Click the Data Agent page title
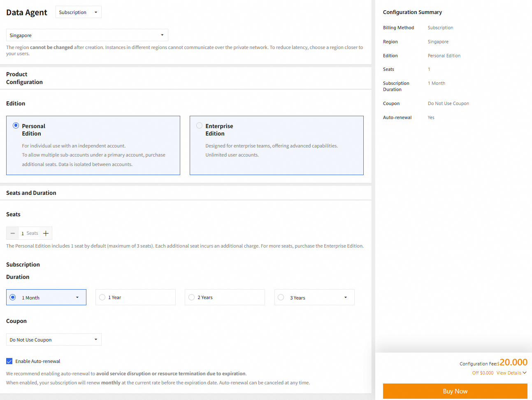Screen dimensions: 532x400 (x=27, y=12)
